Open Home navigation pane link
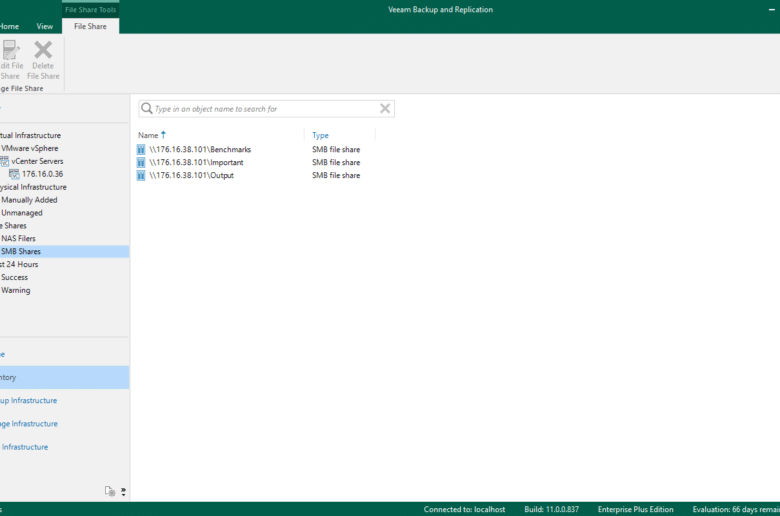 click(x=2, y=354)
